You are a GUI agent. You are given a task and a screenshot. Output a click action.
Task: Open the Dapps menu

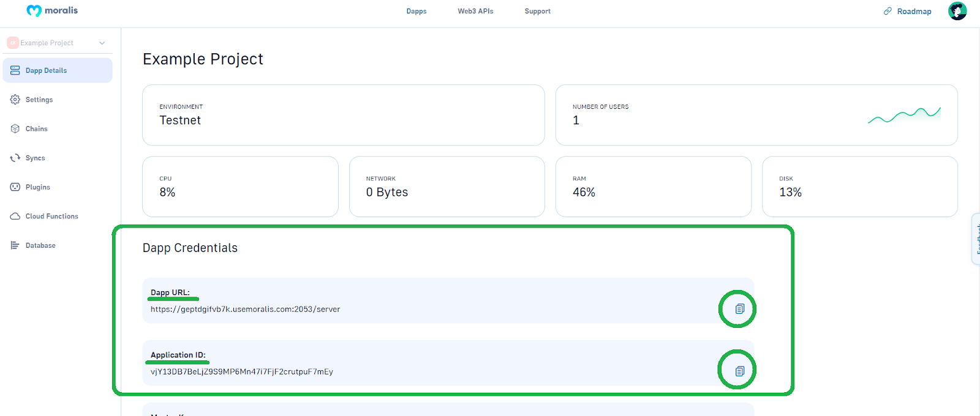tap(417, 11)
